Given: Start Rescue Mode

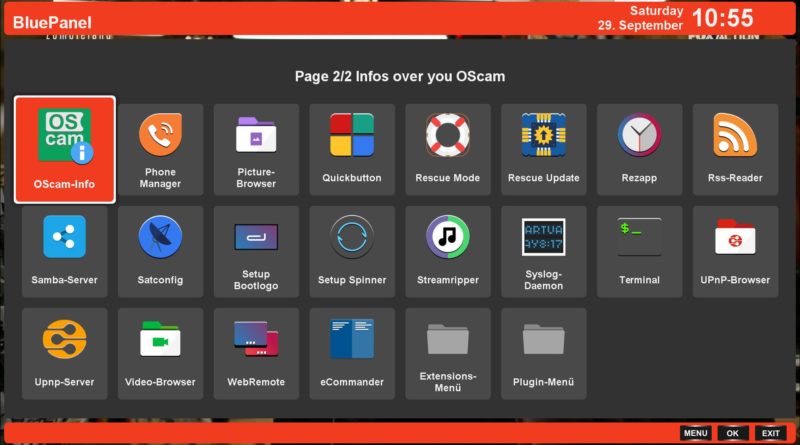Looking at the screenshot, I should [x=447, y=149].
